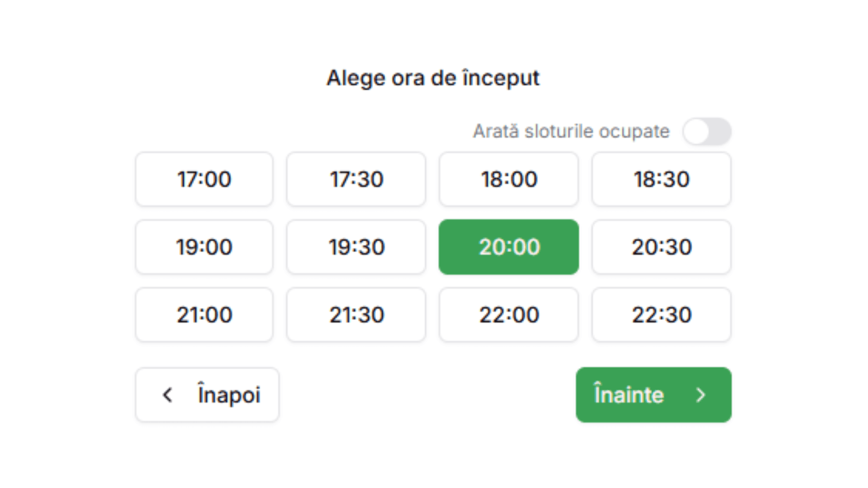Go back using the Înapoi button
The image size is (868, 488).
(207, 395)
